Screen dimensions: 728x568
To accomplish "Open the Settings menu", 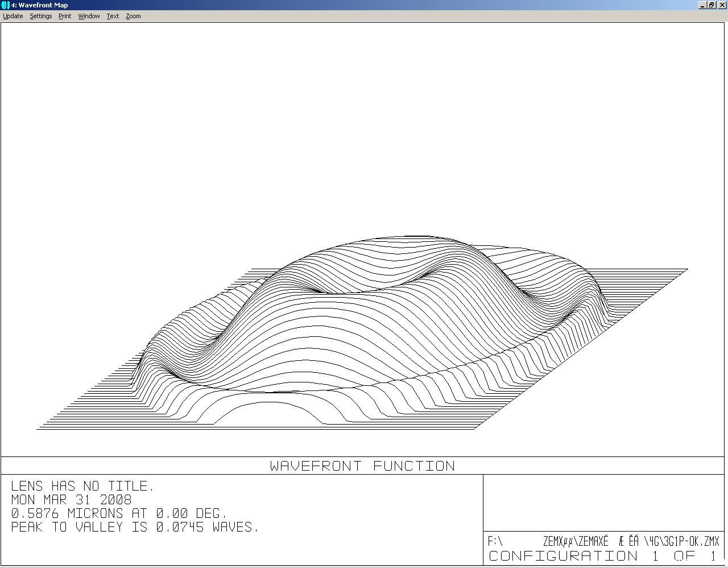I will coord(41,16).
